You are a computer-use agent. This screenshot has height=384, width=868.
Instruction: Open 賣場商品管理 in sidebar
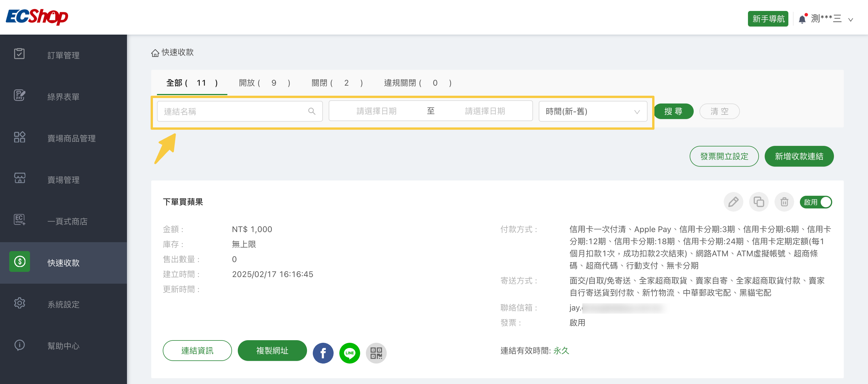[x=63, y=138]
